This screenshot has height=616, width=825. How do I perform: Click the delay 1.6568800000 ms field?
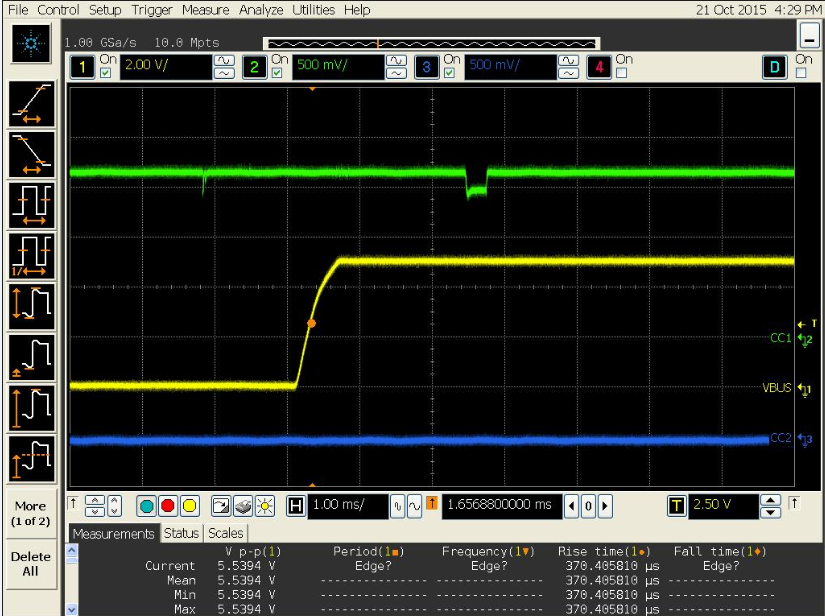(x=501, y=506)
